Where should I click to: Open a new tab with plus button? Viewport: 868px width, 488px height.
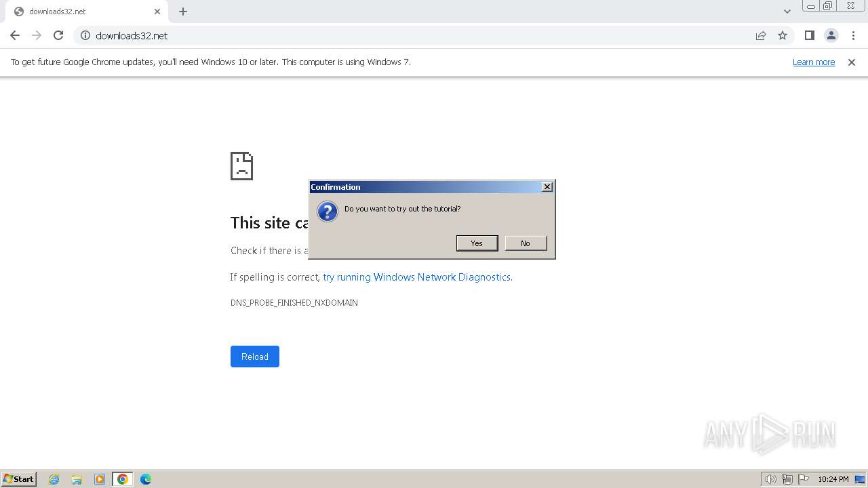[x=183, y=12]
